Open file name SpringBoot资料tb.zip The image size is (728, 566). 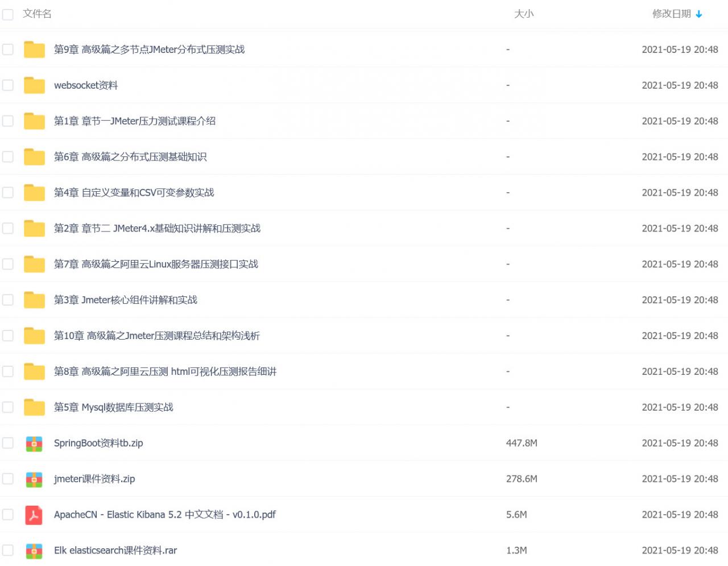click(x=98, y=443)
